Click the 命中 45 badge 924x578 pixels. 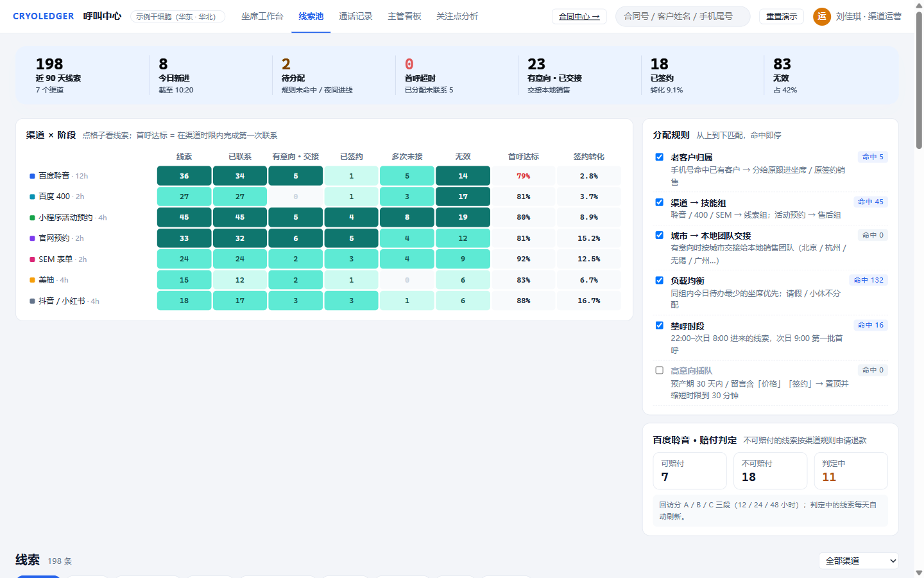(x=871, y=202)
